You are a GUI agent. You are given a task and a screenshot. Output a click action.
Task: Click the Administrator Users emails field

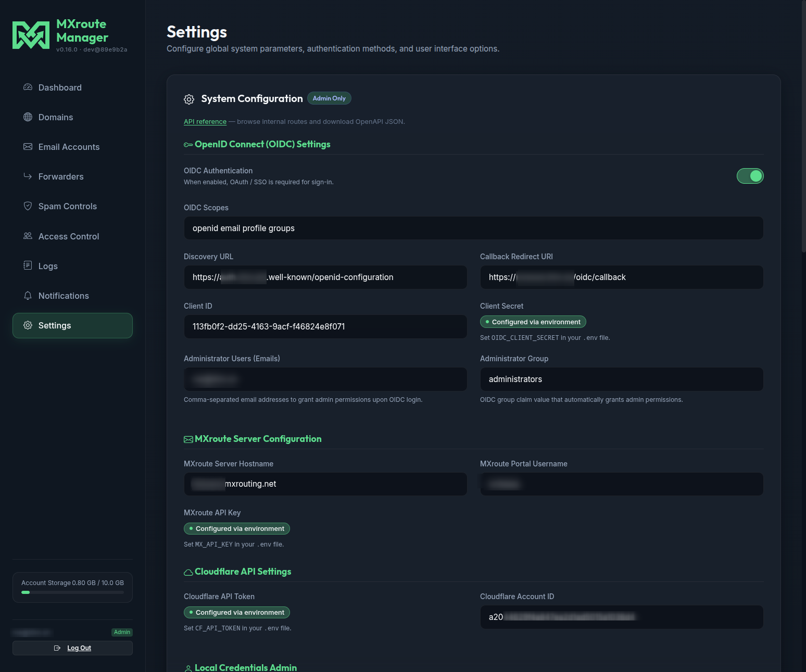click(325, 379)
